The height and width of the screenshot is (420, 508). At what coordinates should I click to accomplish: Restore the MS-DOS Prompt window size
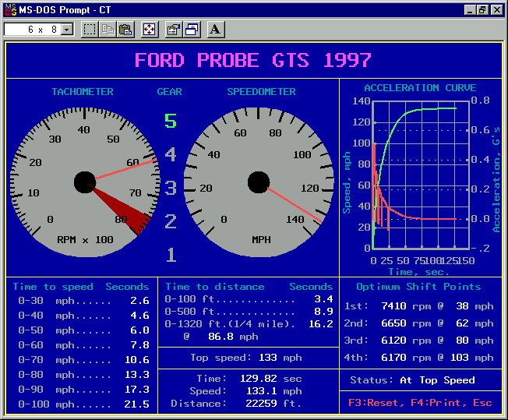coord(482,9)
